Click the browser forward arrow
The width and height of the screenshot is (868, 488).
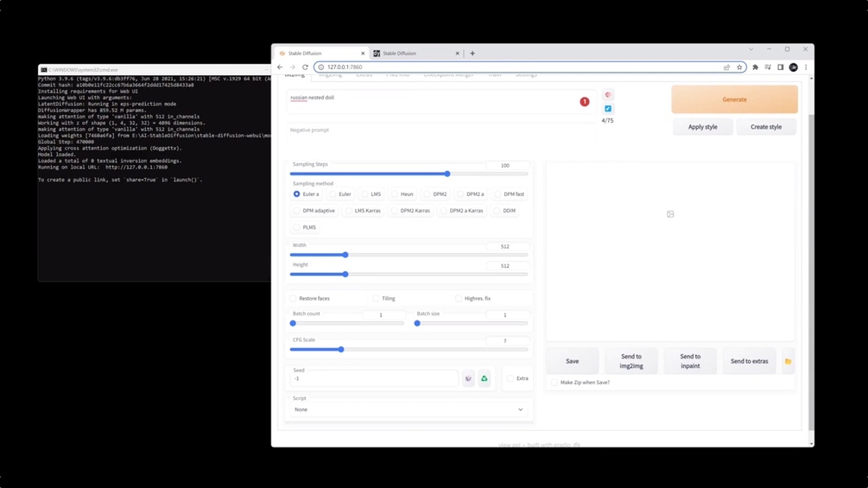pyautogui.click(x=292, y=67)
